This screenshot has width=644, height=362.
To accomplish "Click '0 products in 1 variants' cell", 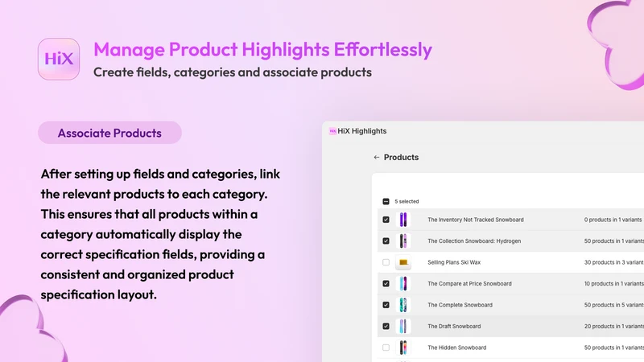I will 613,220.
